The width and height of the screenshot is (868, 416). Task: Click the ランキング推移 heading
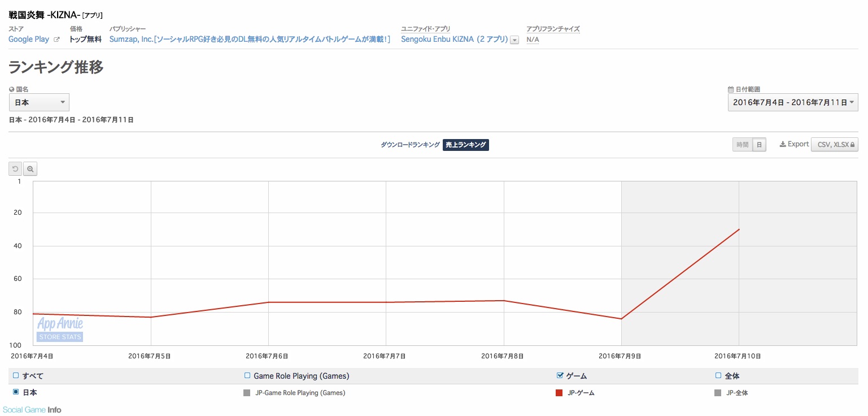click(56, 67)
